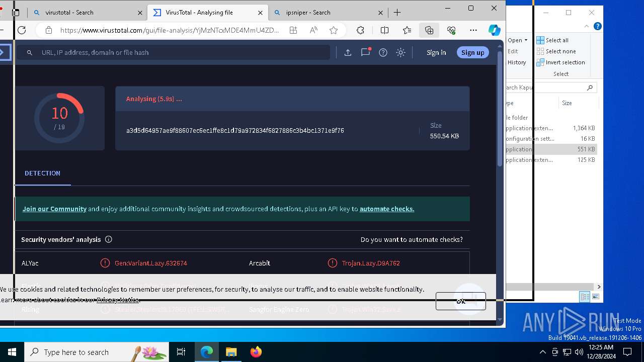Open Collections icon in Edge toolbar
644x362 pixels.
point(429,30)
